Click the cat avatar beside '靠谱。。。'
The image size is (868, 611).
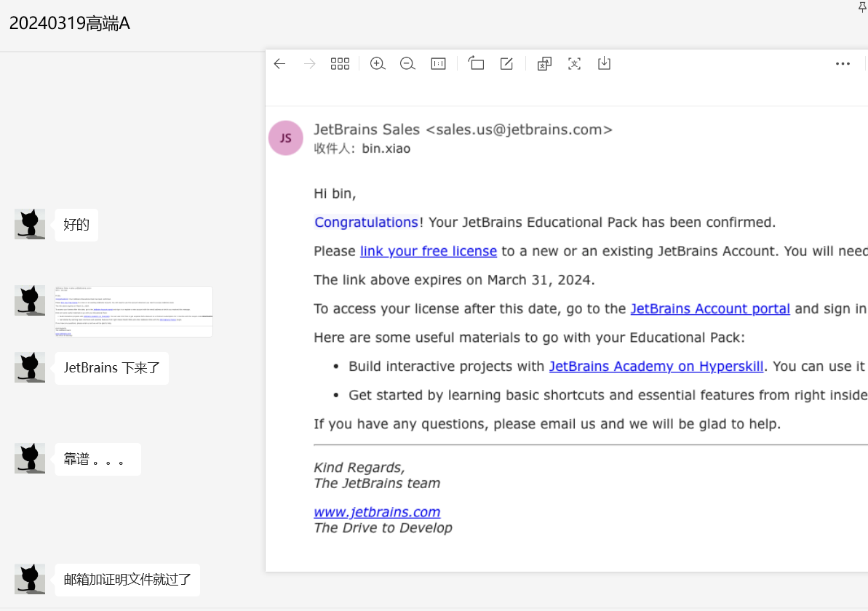[x=30, y=458]
